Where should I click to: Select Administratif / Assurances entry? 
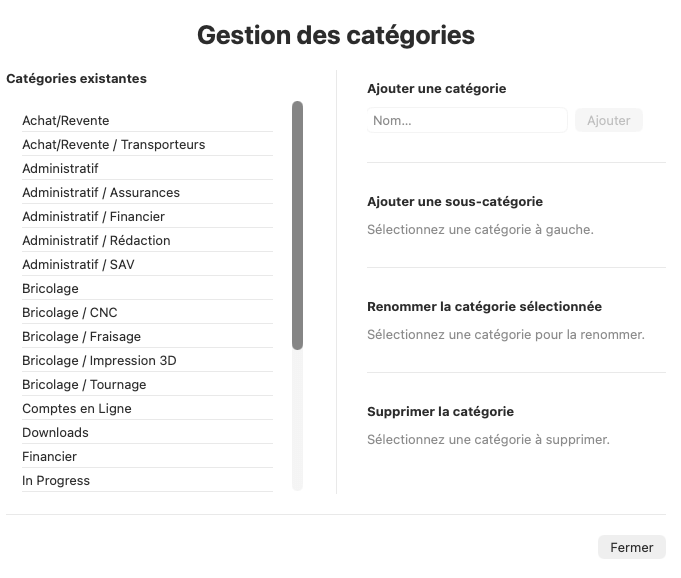tap(101, 193)
